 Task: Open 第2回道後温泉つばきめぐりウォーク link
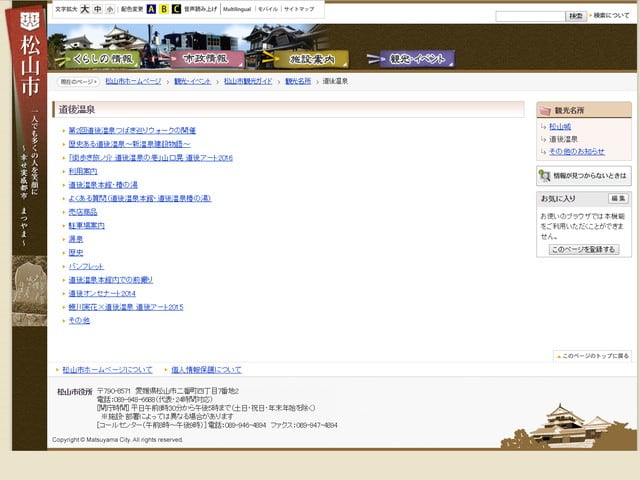pos(132,131)
